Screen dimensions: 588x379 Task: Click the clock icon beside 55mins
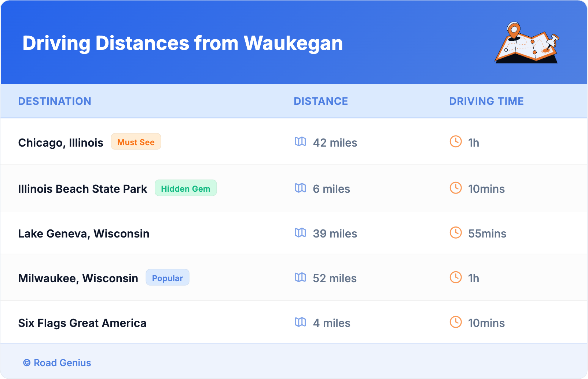[x=456, y=233]
